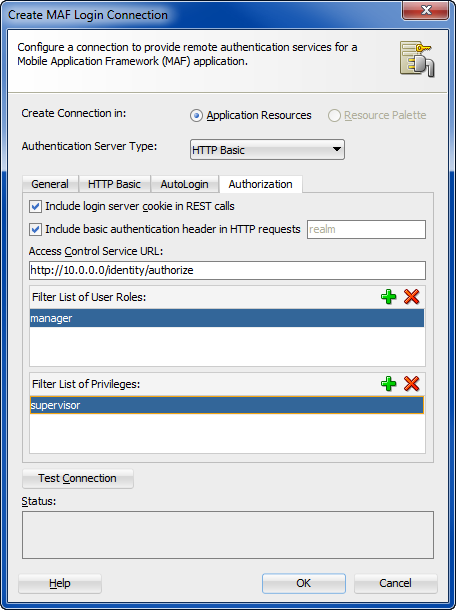The height and width of the screenshot is (610, 456).
Task: Toggle Include basic authentication header checkbox
Action: pos(35,229)
